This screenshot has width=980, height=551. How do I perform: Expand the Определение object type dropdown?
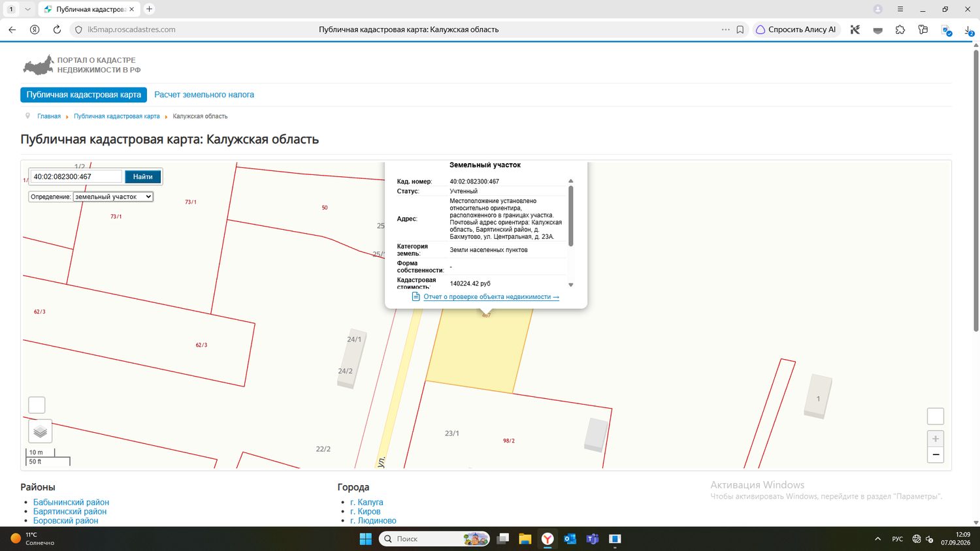[113, 197]
